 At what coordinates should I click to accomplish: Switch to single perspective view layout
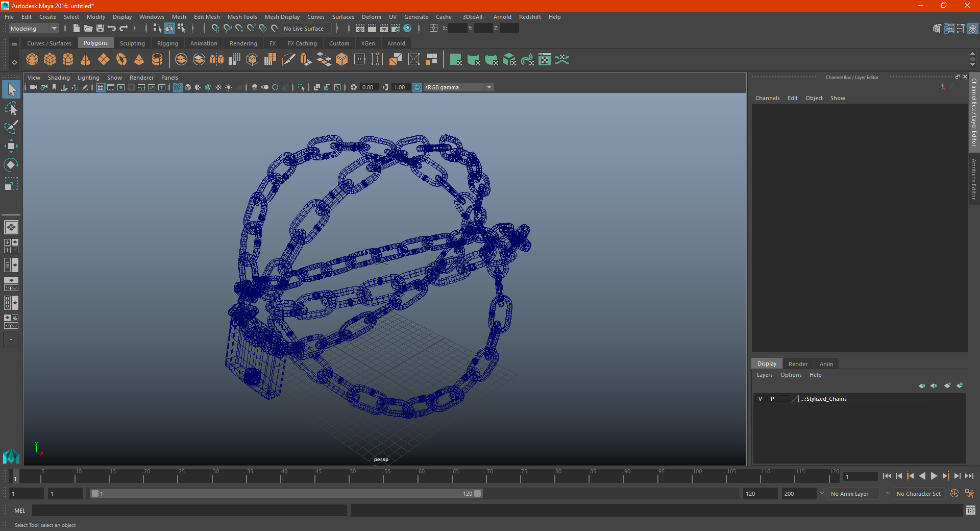(11, 227)
